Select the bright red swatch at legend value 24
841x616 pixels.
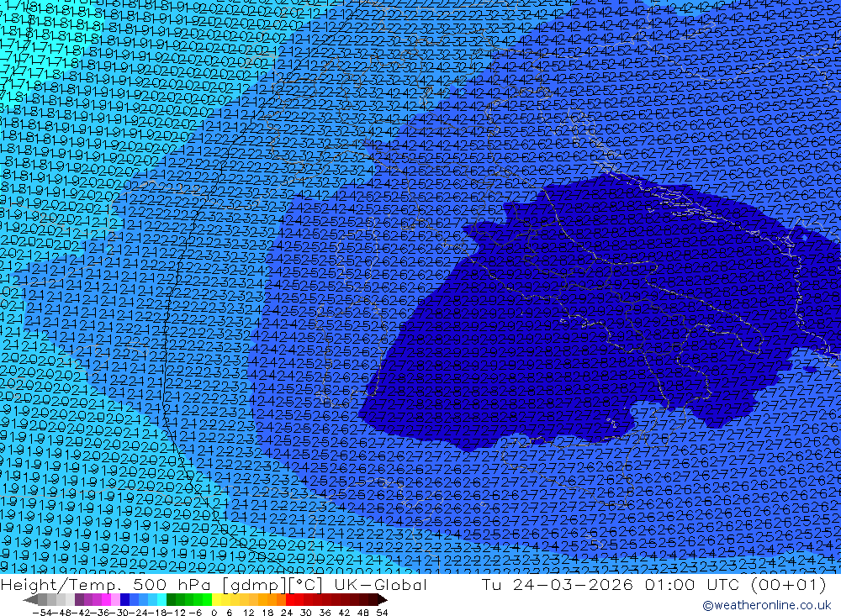290,599
